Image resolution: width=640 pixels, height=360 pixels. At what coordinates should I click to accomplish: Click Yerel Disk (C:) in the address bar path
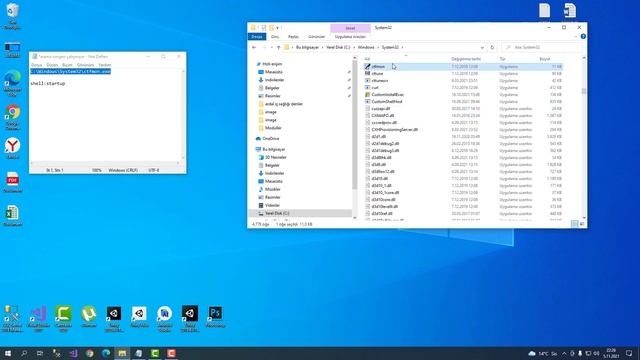pos(338,47)
